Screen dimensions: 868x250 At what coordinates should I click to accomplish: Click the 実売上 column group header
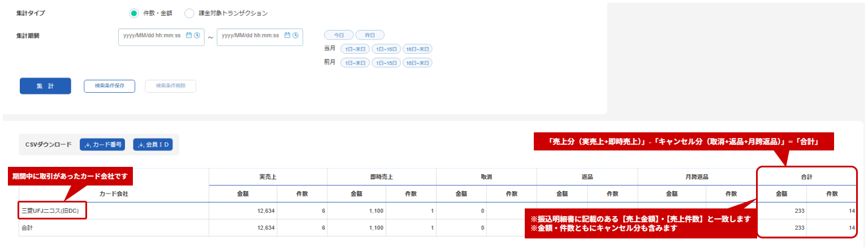pyautogui.click(x=268, y=176)
